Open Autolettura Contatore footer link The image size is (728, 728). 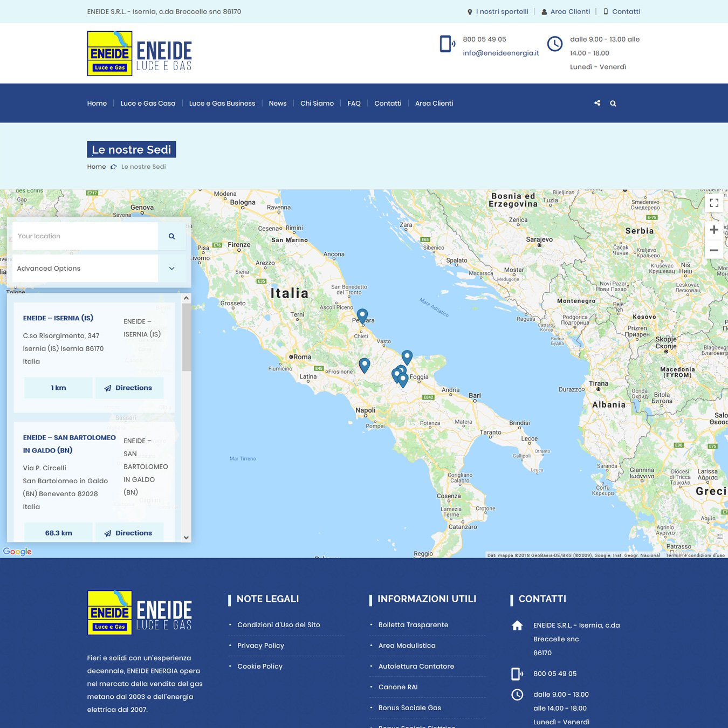click(x=416, y=667)
